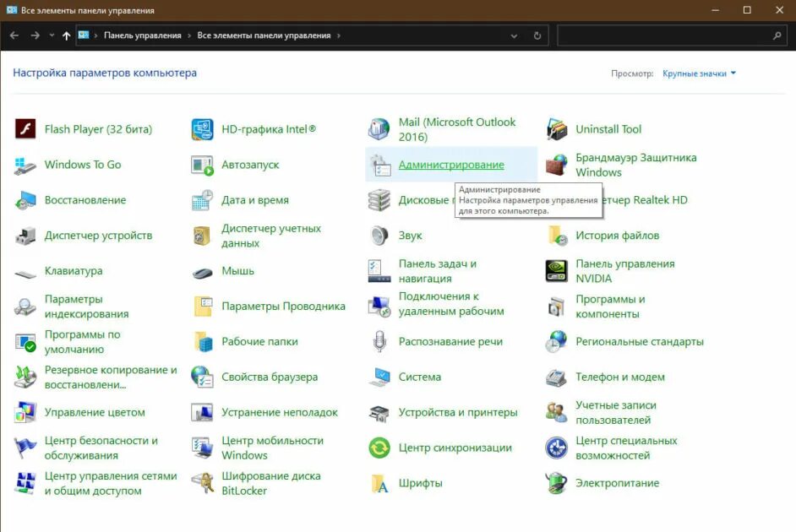Click the Центр синхронизации icon
796x532 pixels.
379,448
